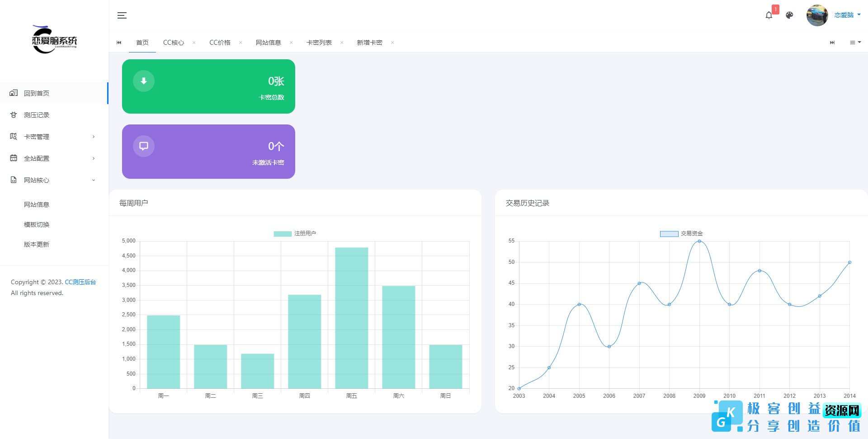Image resolution: width=868 pixels, height=439 pixels.
Task: Go to 模板切换 in sidebar
Action: click(x=37, y=224)
